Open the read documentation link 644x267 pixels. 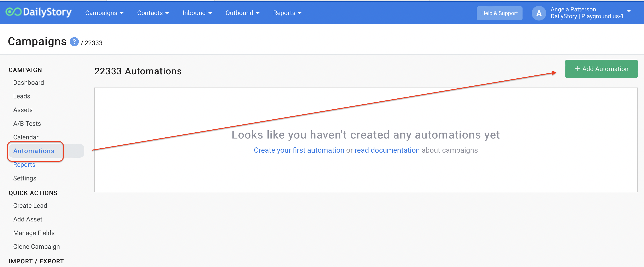387,150
